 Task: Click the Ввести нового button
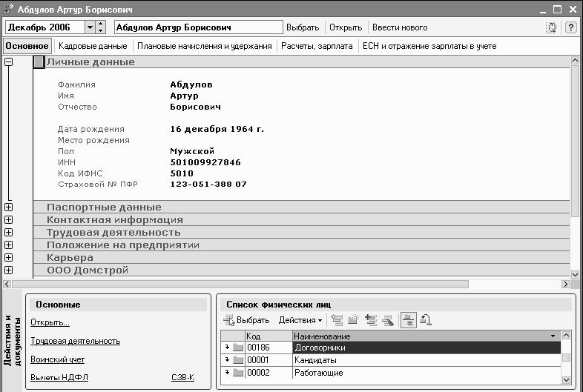click(x=400, y=27)
